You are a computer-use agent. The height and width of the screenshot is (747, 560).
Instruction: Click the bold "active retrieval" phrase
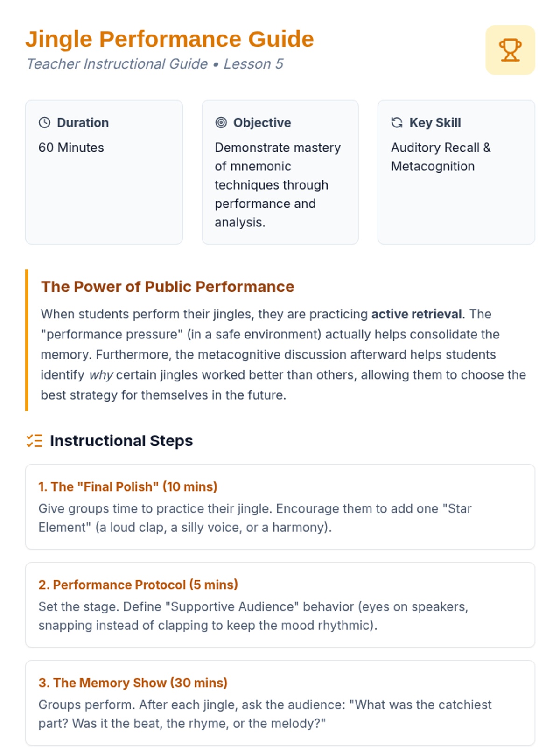pyautogui.click(x=416, y=314)
